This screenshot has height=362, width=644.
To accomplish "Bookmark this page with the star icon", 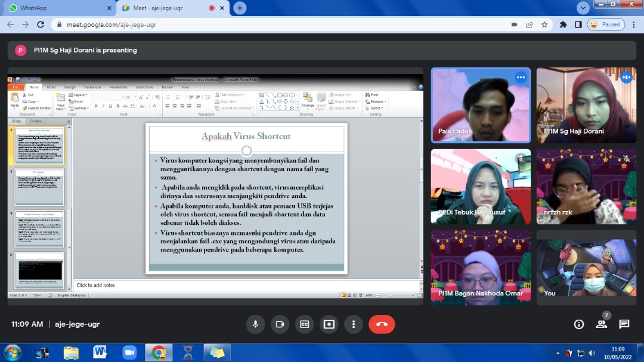I will [x=544, y=24].
